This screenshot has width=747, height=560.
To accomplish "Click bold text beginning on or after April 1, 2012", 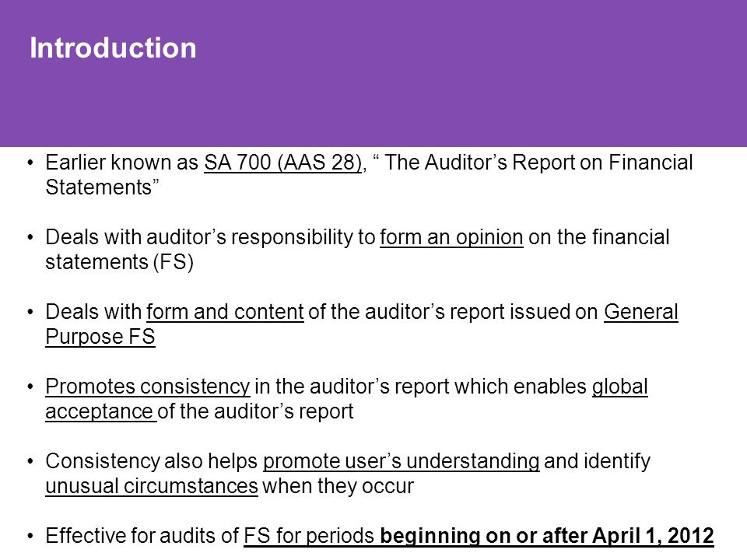I will 547,536.
